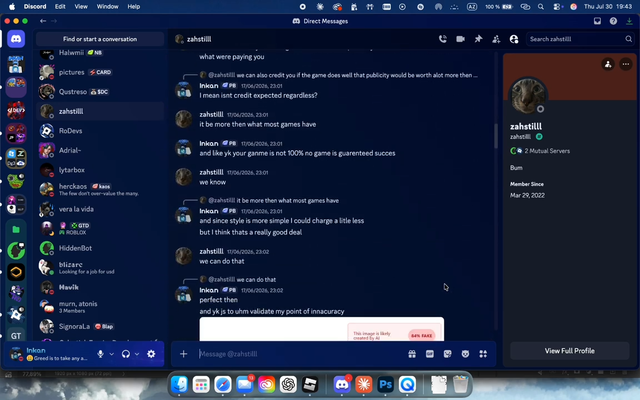
Task: Open Safari from the Dock
Action: tap(222, 384)
